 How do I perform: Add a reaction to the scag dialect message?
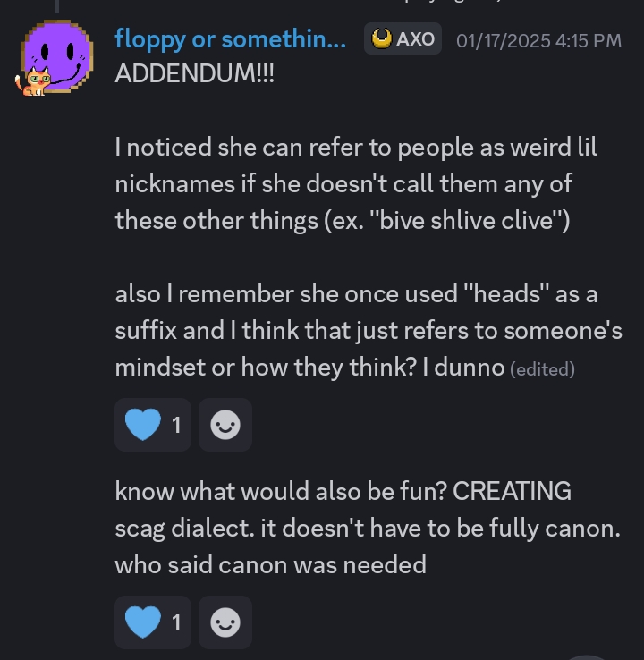coord(225,623)
